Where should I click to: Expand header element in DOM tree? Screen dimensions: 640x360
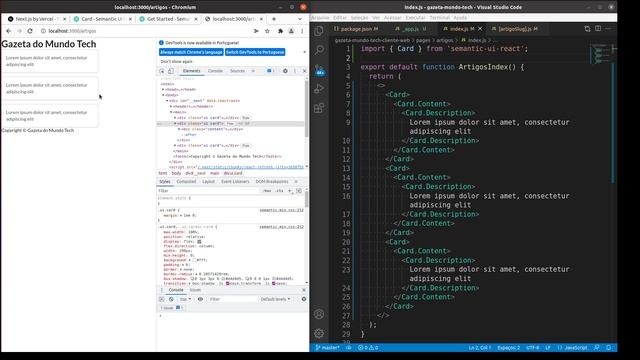pyautogui.click(x=171, y=107)
